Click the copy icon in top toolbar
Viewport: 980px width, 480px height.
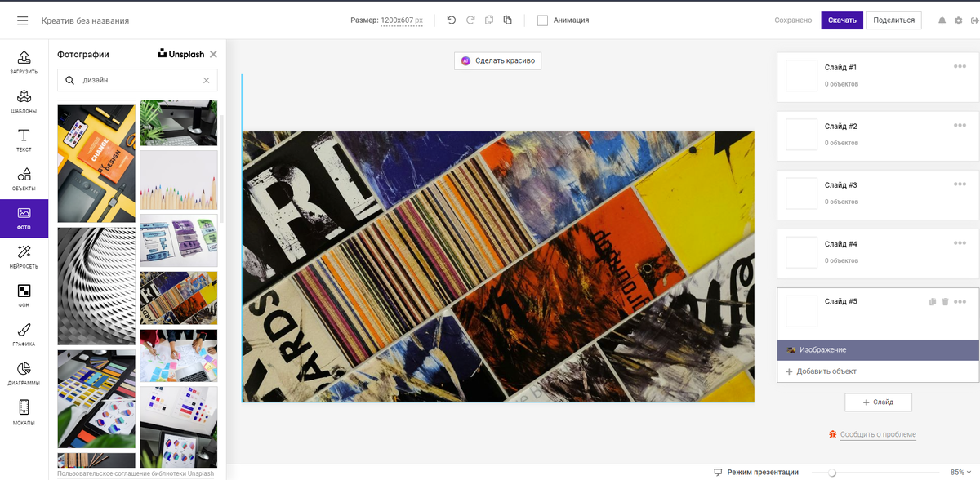(x=489, y=20)
